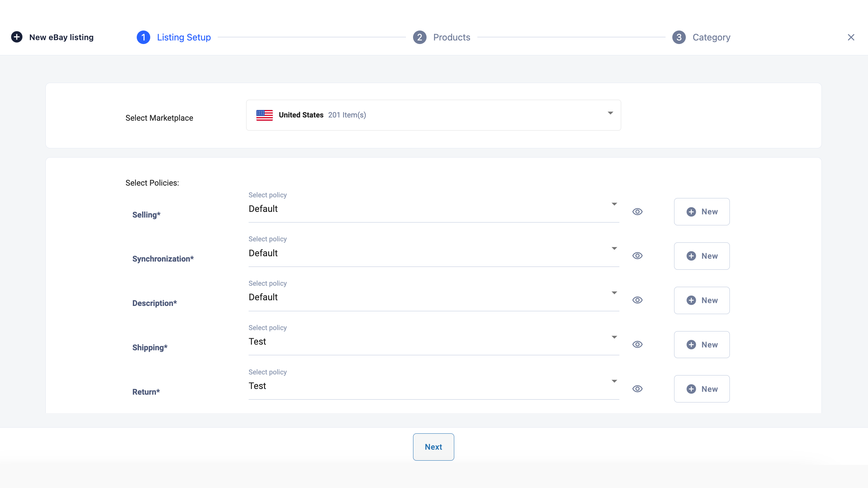Expand the marketplace dropdown arrow
Viewport: 868px width, 488px height.
point(611,113)
